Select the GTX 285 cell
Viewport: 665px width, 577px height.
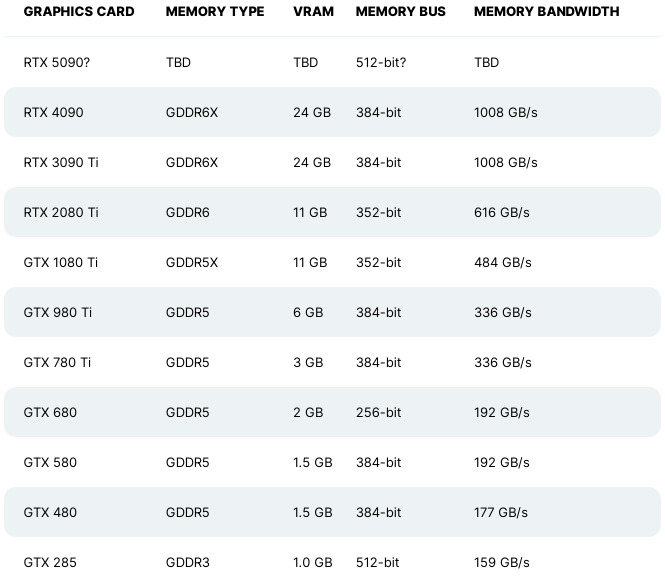pos(50,563)
